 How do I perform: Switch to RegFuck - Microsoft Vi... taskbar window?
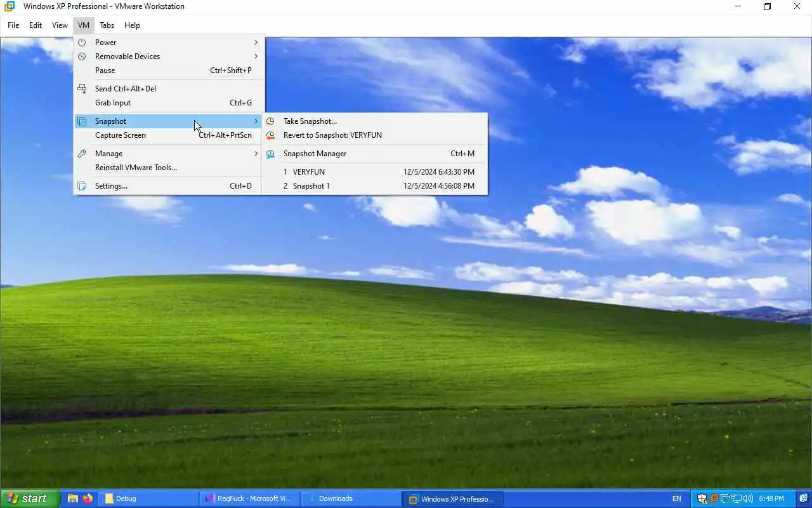tap(249, 498)
